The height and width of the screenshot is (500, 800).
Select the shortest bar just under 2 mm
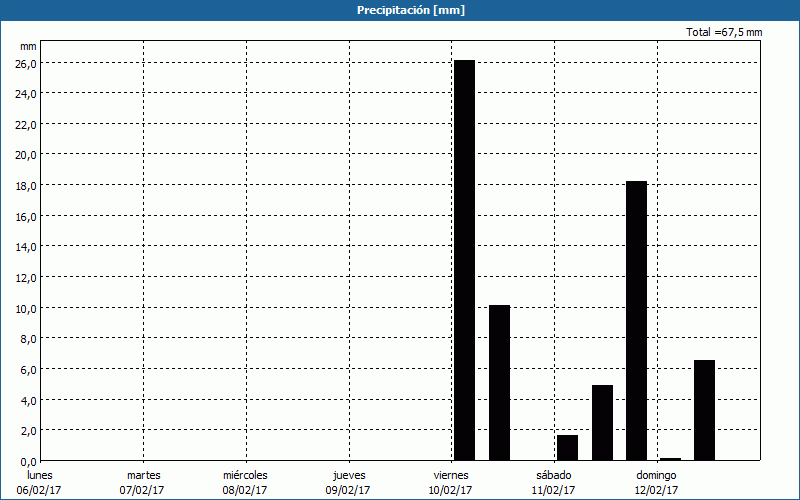(567, 448)
